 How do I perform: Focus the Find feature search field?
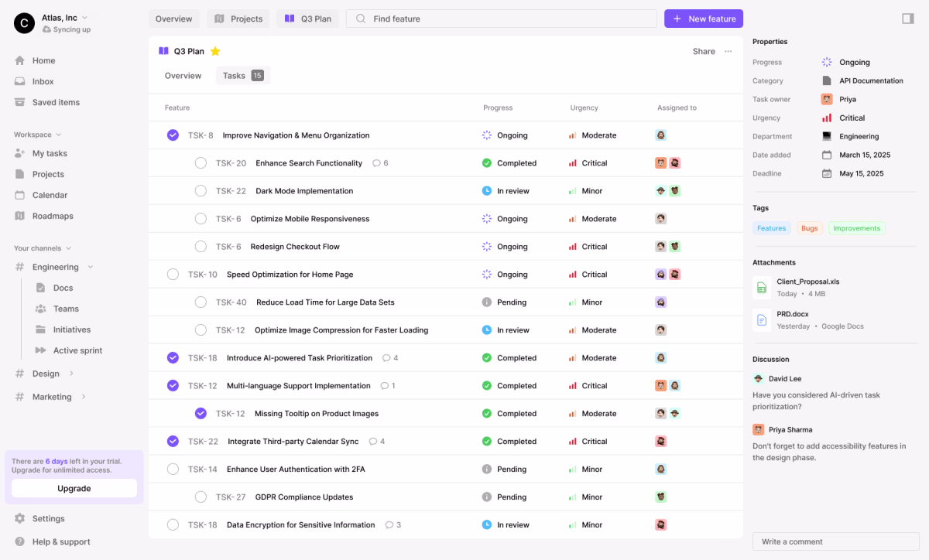point(502,19)
